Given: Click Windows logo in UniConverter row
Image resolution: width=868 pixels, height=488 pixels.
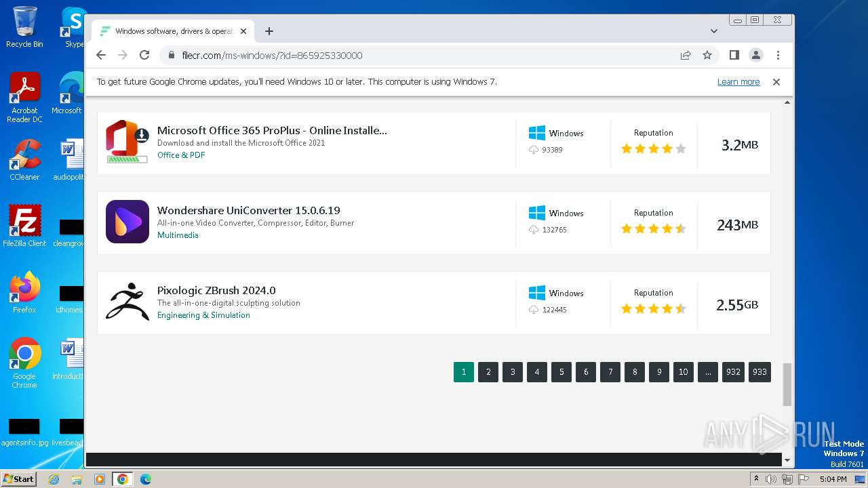Looking at the screenshot, I should [537, 213].
